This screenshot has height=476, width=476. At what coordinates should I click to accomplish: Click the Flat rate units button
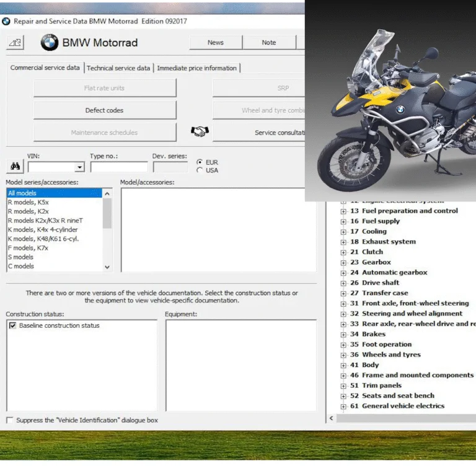point(105,88)
